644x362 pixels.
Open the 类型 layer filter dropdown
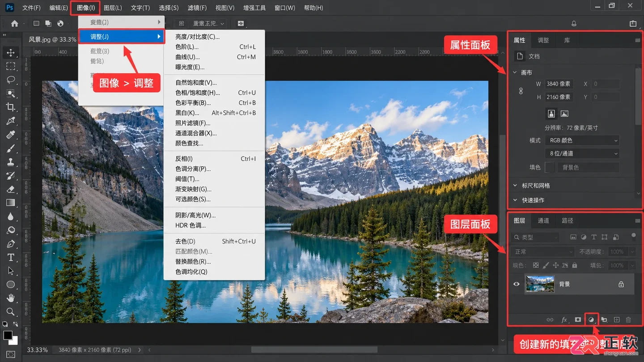click(x=535, y=237)
